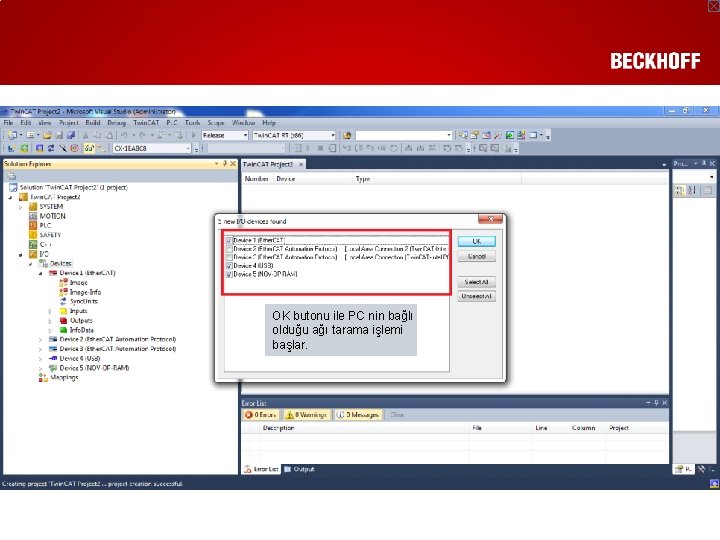Click the Restart TwinCAT Run Mode green icon
This screenshot has width=720, height=540.
(x=24, y=148)
